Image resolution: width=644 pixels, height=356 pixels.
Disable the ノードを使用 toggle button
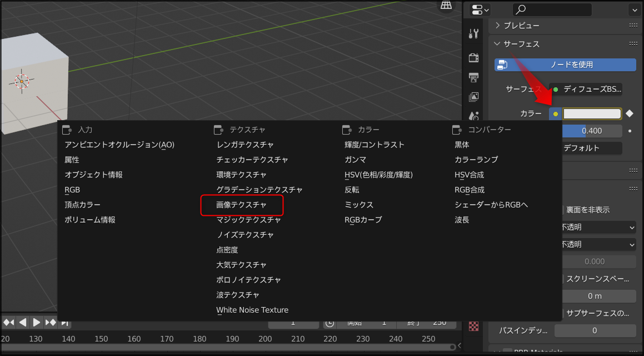click(x=565, y=65)
